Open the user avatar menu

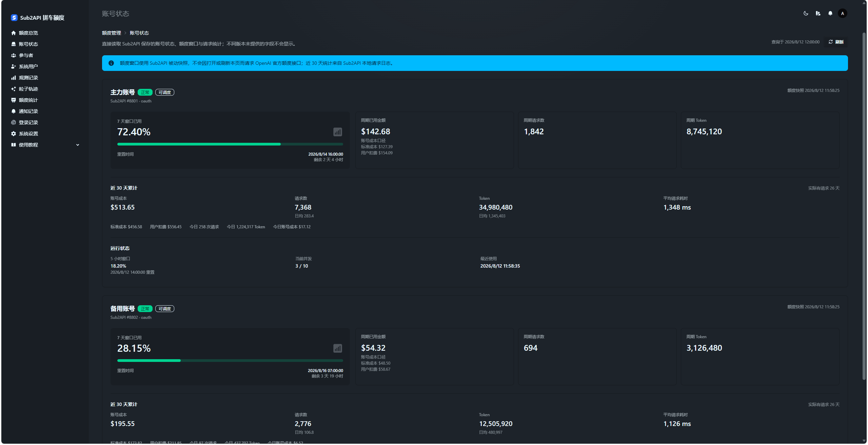pos(842,13)
